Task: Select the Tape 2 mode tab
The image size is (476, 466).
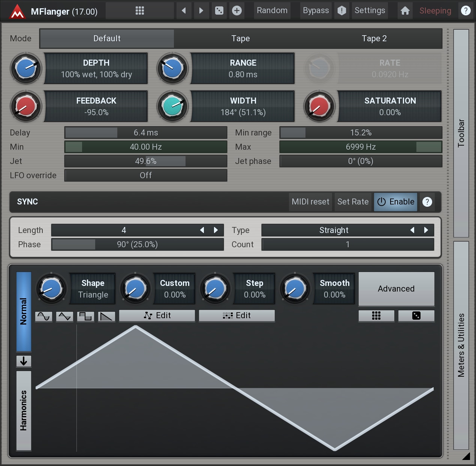Action: pos(374,39)
